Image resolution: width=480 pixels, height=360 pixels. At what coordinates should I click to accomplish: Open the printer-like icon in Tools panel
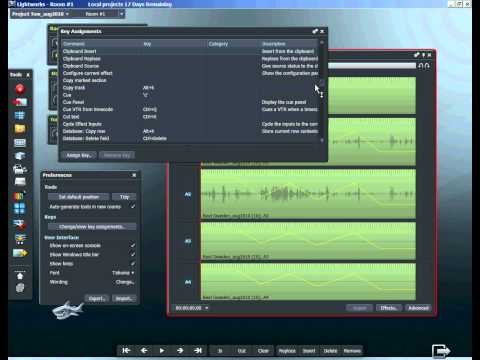coord(20,169)
